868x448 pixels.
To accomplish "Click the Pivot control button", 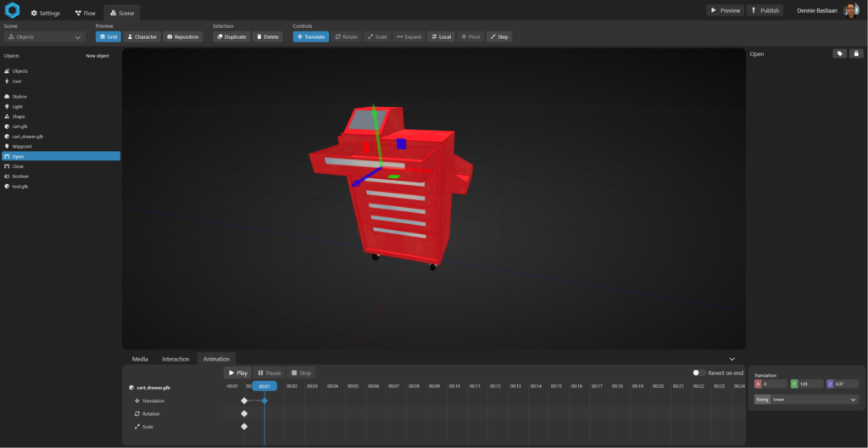I will coord(470,37).
